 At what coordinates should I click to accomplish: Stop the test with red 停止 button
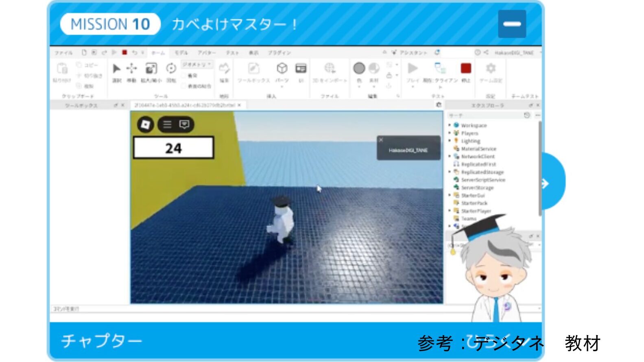click(x=466, y=68)
